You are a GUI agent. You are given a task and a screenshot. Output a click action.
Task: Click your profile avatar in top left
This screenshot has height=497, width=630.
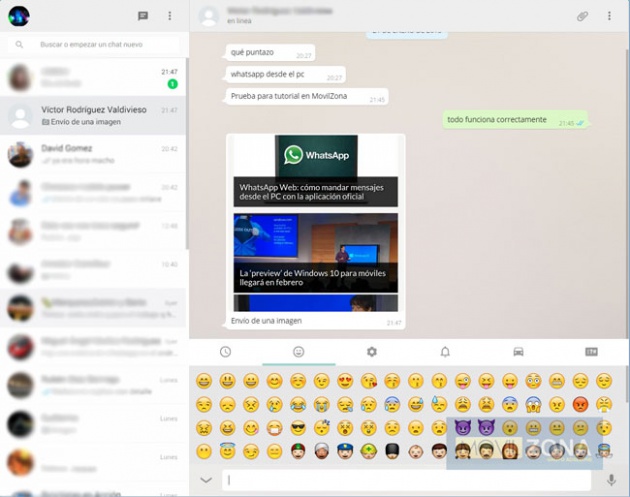18,16
